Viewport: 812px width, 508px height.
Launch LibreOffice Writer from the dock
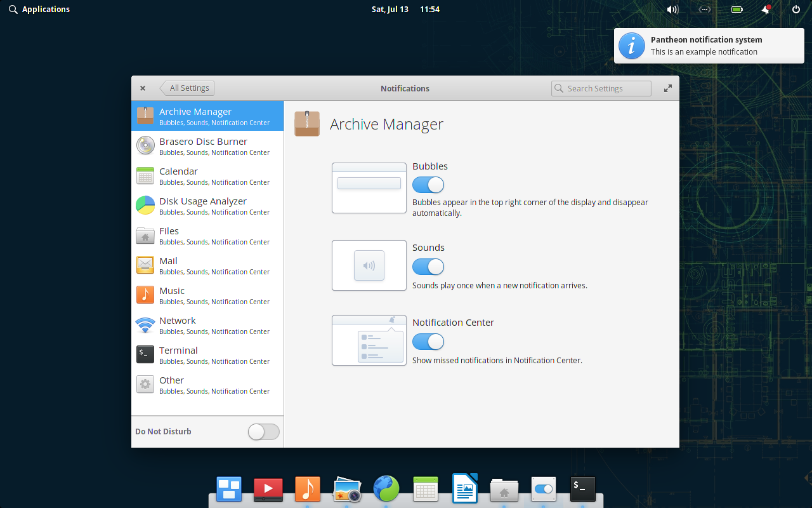coord(465,490)
